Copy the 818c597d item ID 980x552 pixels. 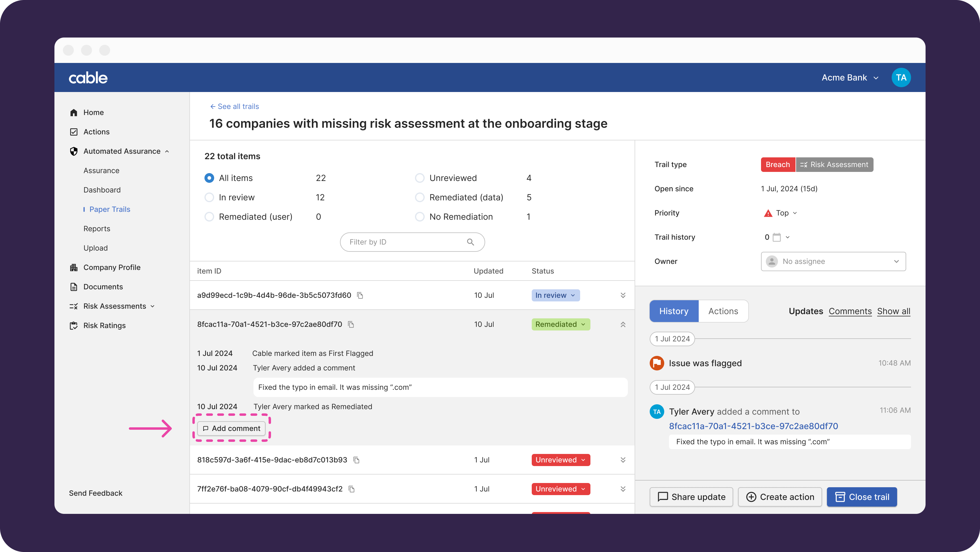(357, 460)
